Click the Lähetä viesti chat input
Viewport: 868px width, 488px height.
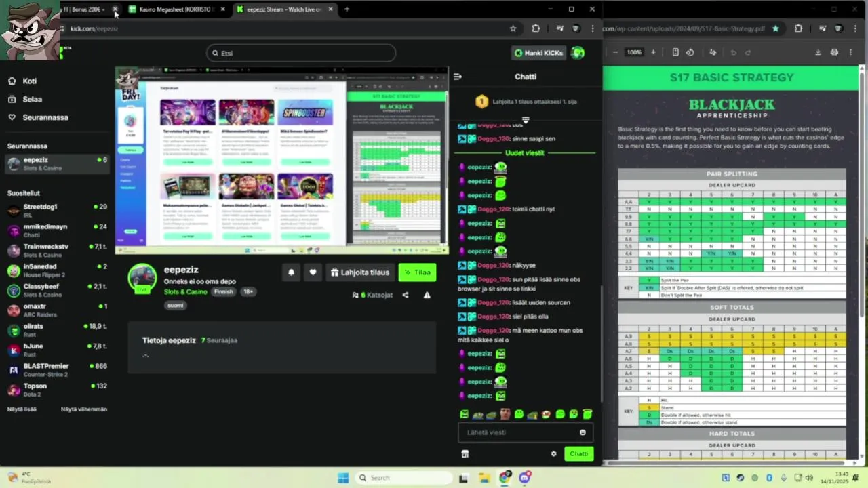pyautogui.click(x=526, y=432)
